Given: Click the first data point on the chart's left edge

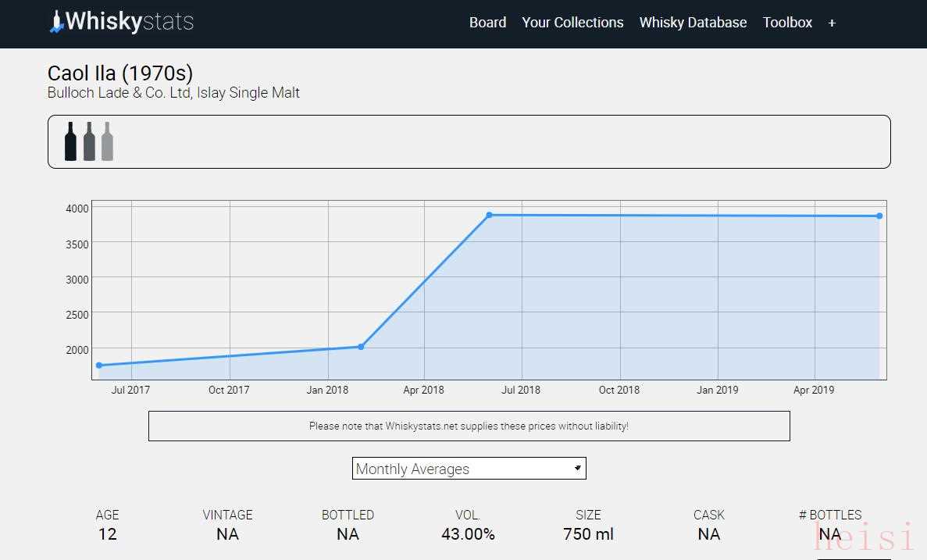Looking at the screenshot, I should (x=99, y=366).
